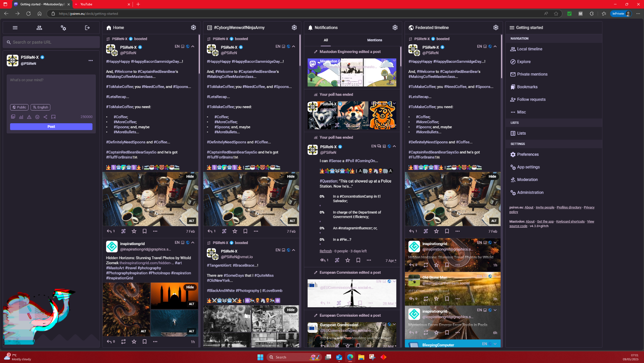Open more options on Federated coffee post
This screenshot has width=644, height=363.
click(x=457, y=231)
